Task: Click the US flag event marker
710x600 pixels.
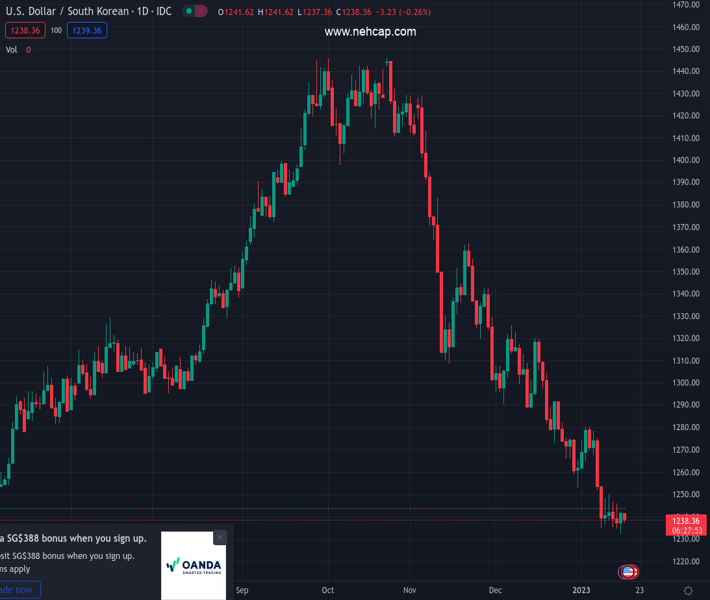Action: [628, 572]
